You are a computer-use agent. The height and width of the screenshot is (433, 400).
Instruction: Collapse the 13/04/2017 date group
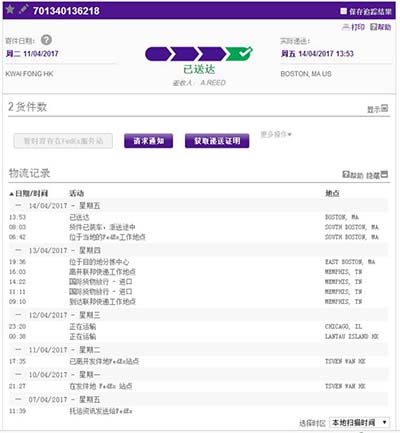18,250
